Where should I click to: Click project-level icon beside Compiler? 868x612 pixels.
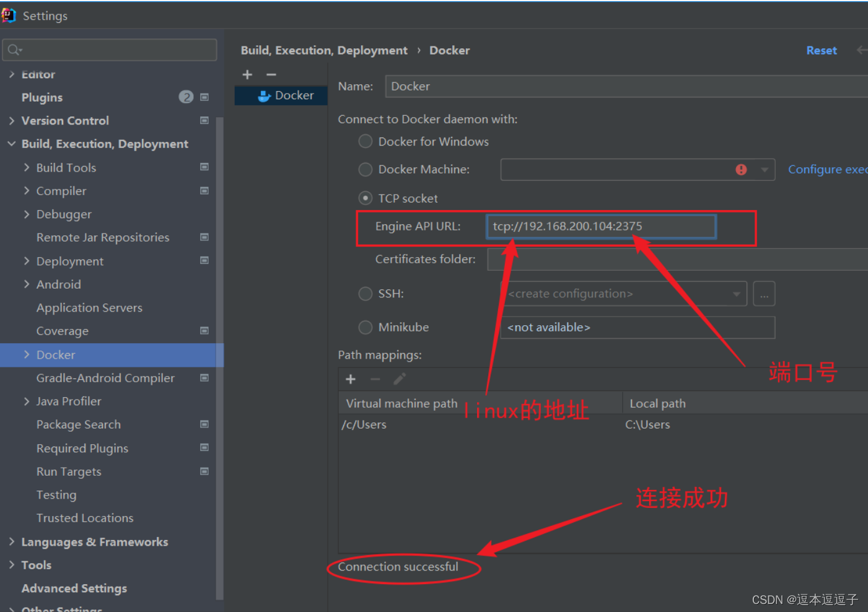[x=204, y=191]
